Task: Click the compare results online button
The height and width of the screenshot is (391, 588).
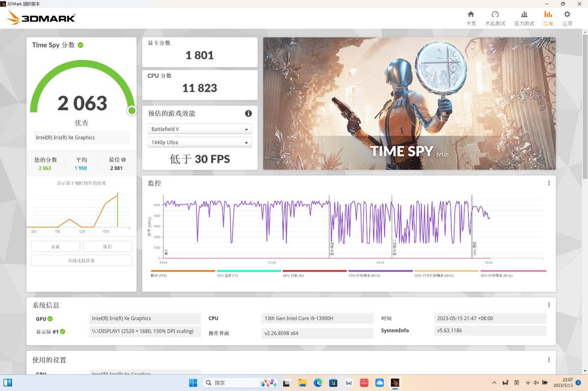Action: point(81,260)
